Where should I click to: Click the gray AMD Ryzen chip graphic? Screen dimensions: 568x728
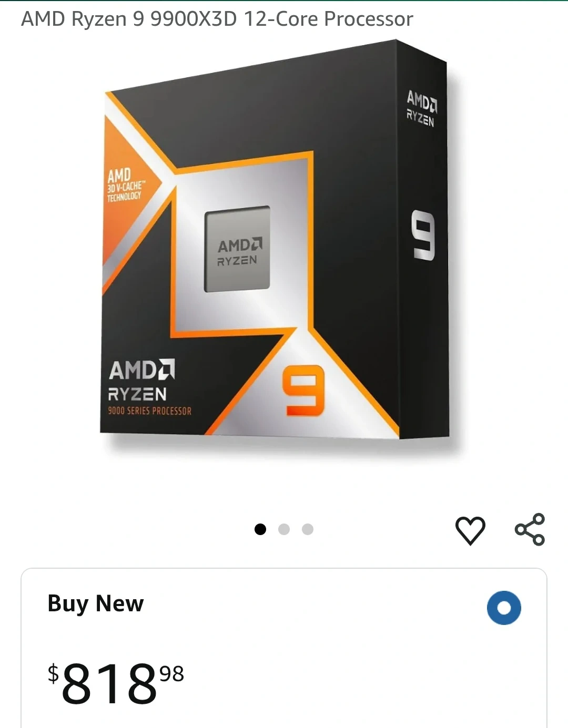[x=237, y=249]
